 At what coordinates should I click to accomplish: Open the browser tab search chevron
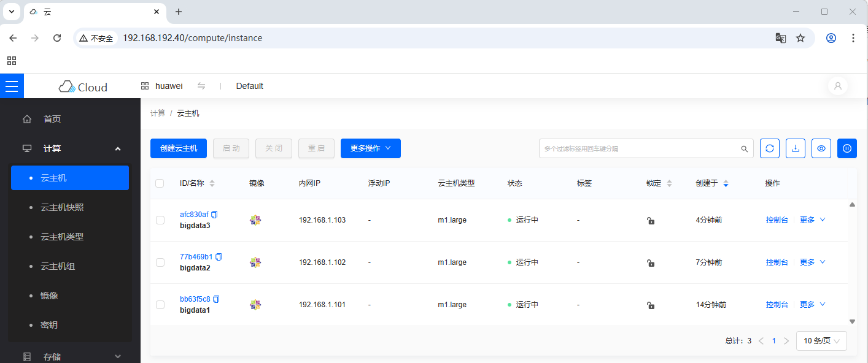12,12
